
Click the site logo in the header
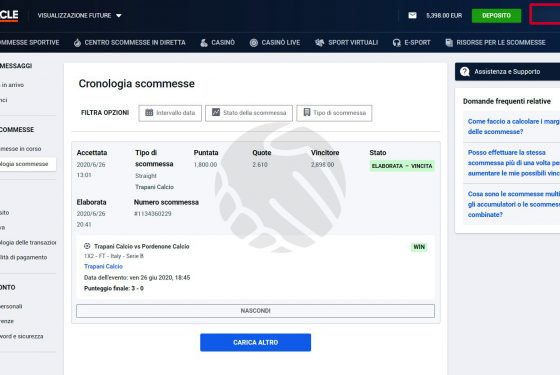9,15
